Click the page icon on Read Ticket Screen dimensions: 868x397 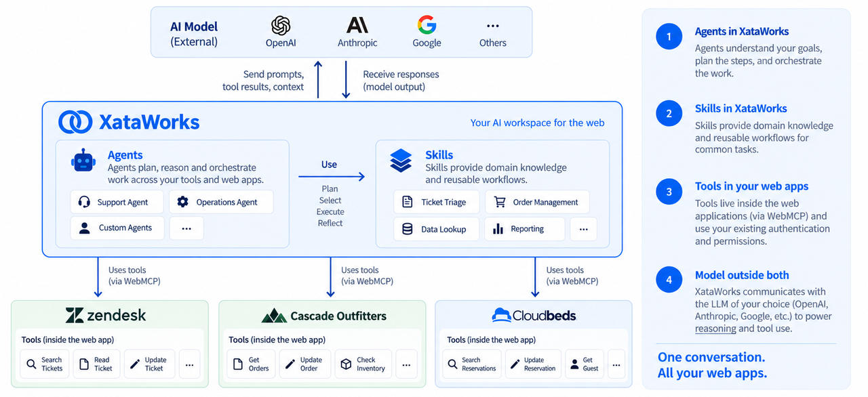coord(84,364)
